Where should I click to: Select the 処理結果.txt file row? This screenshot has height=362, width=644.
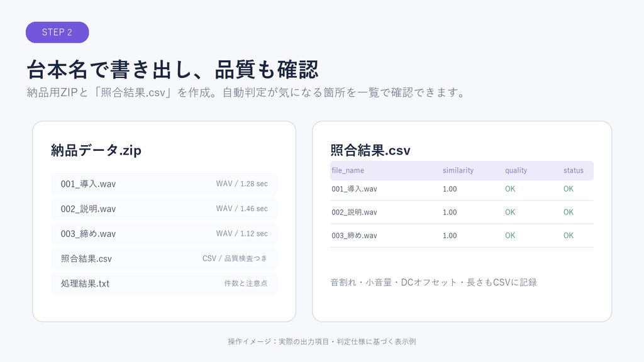(164, 283)
